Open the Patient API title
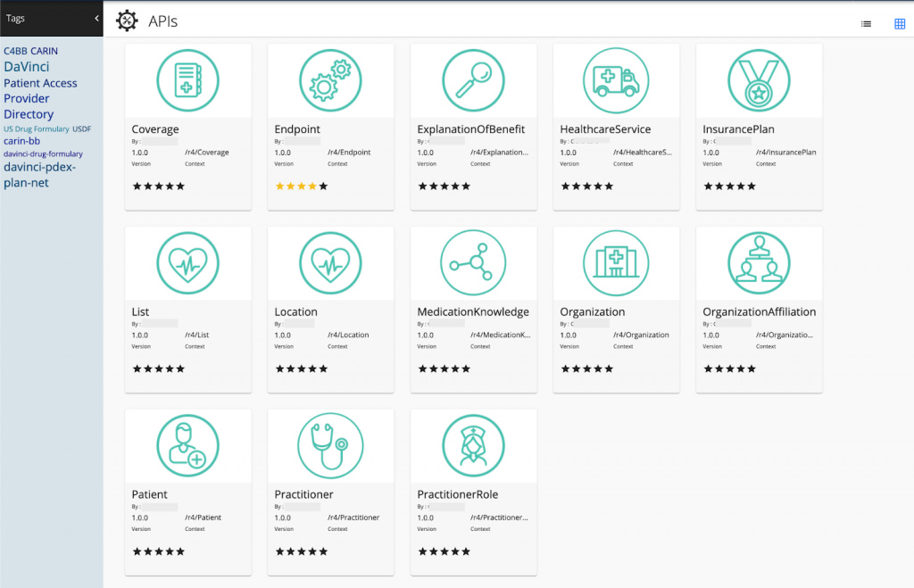 point(149,494)
